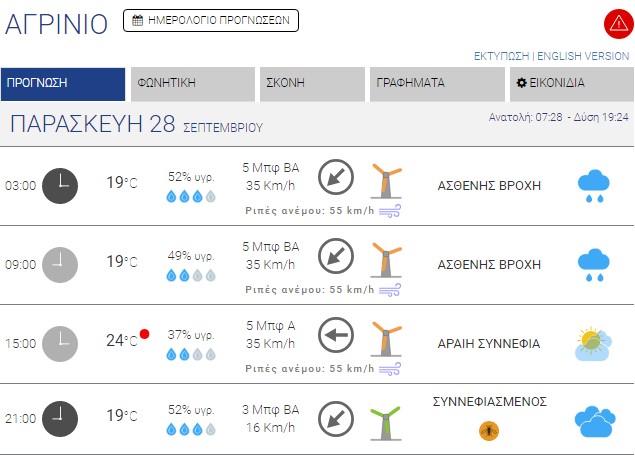The image size is (635, 455).
Task: Open the ΕΙΚΟΝΙΔΙΑ settings tab
Action: pos(570,84)
